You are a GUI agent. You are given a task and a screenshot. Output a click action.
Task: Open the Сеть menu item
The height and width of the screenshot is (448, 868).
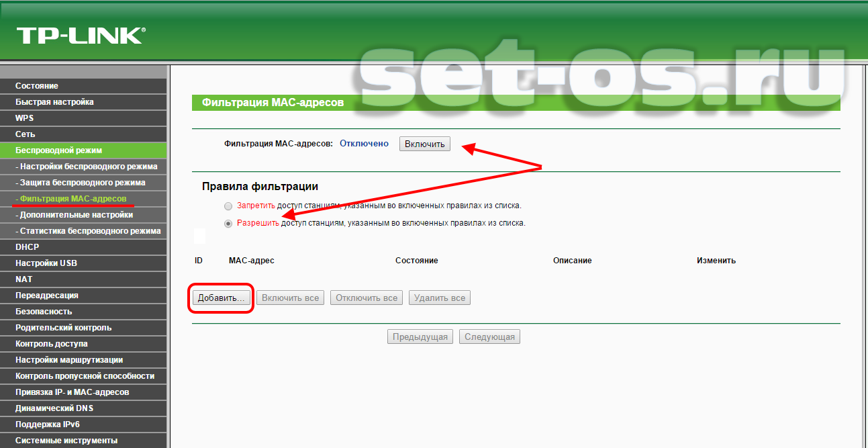pyautogui.click(x=83, y=134)
